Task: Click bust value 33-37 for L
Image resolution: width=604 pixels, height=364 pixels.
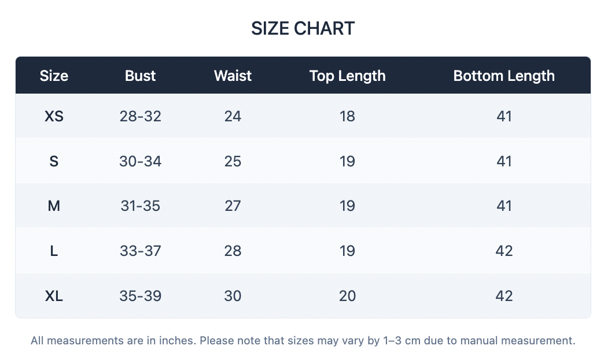Action: coord(140,251)
